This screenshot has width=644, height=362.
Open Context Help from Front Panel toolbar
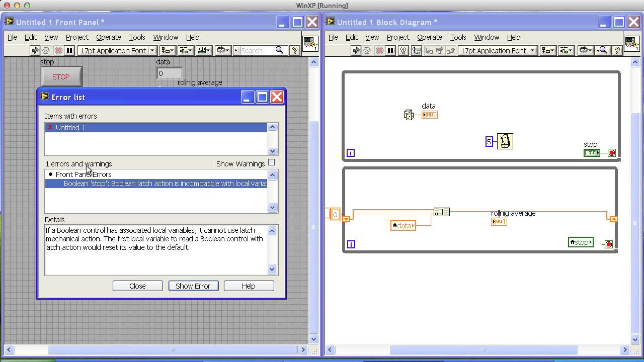pos(295,50)
